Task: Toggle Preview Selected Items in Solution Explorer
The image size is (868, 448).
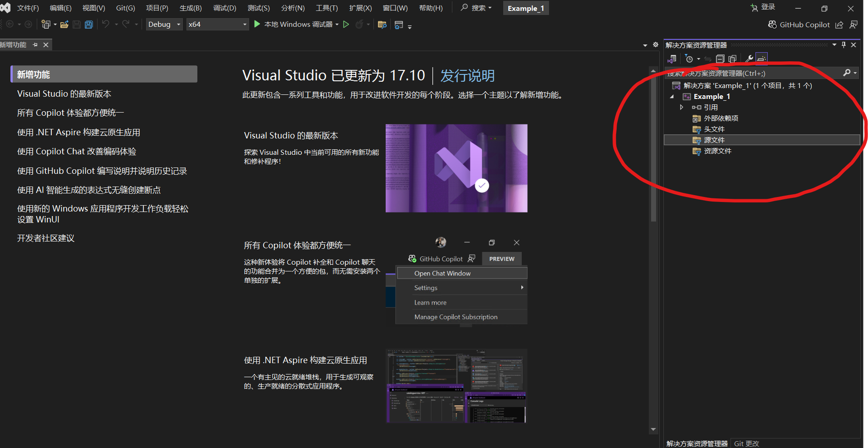Action: click(x=761, y=59)
